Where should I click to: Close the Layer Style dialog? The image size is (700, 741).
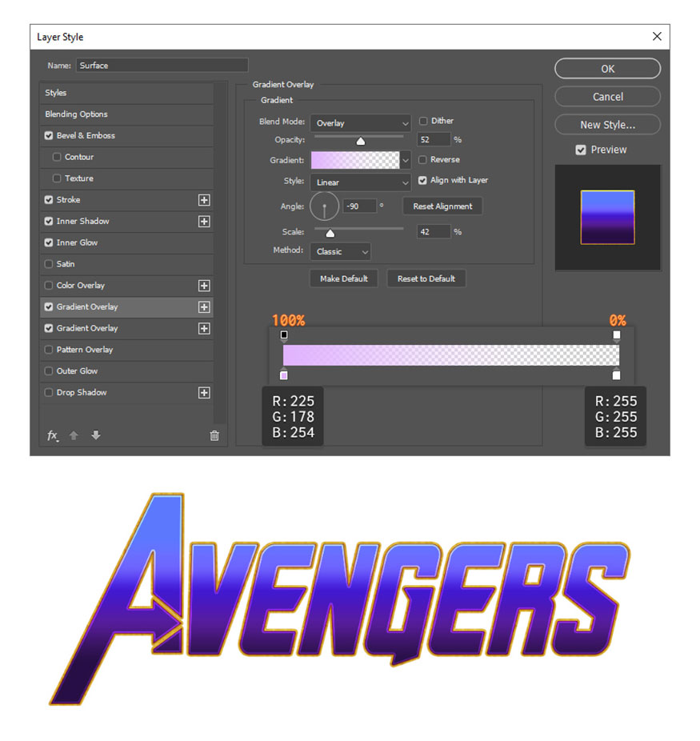coord(657,36)
